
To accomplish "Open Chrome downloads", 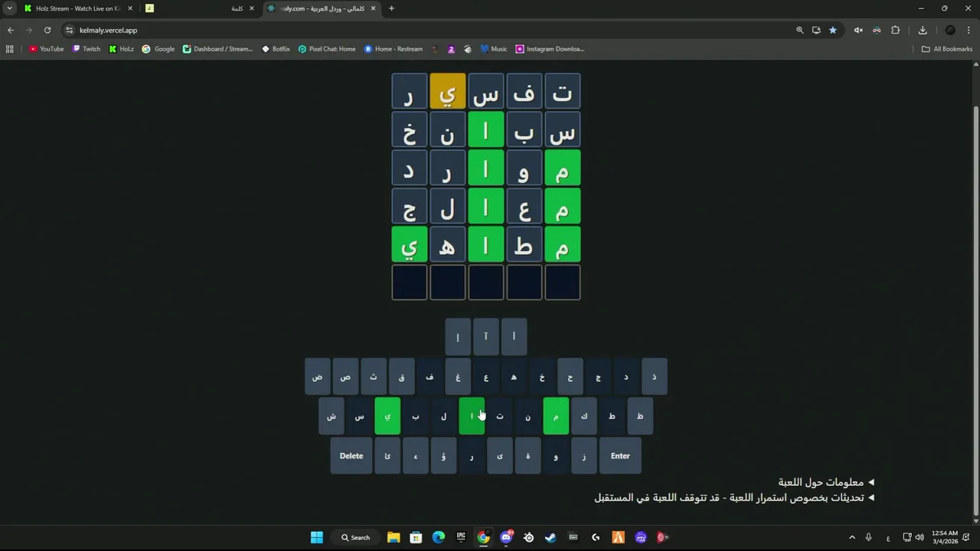I will pyautogui.click(x=923, y=30).
